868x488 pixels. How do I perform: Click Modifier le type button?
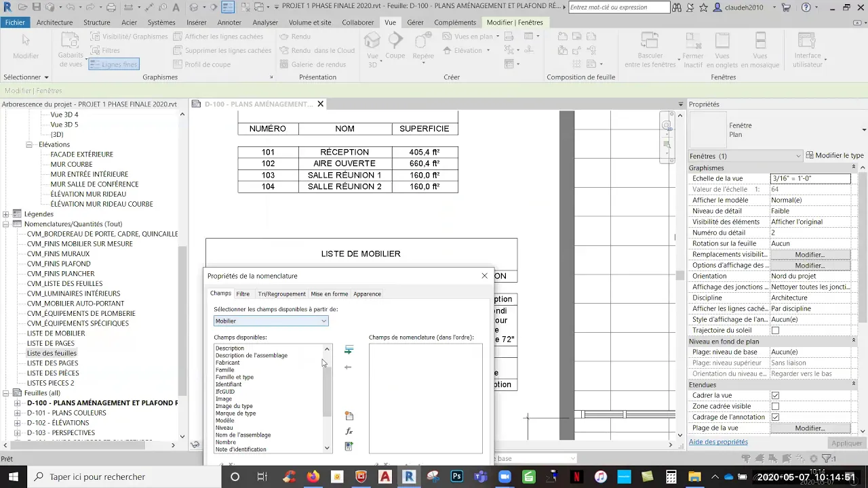(834, 156)
